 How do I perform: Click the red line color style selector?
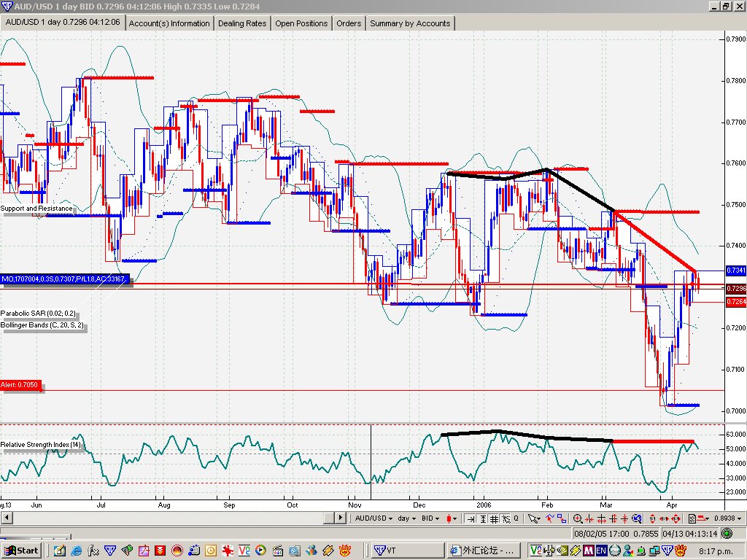coord(703,518)
